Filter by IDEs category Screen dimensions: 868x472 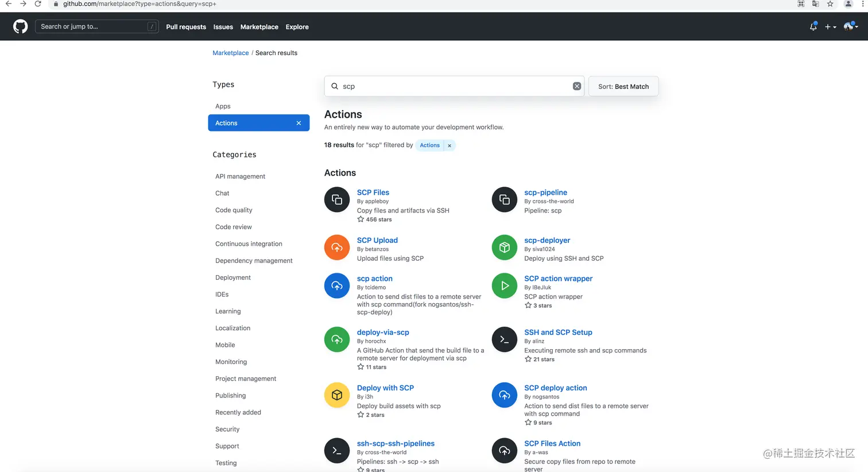(222, 294)
